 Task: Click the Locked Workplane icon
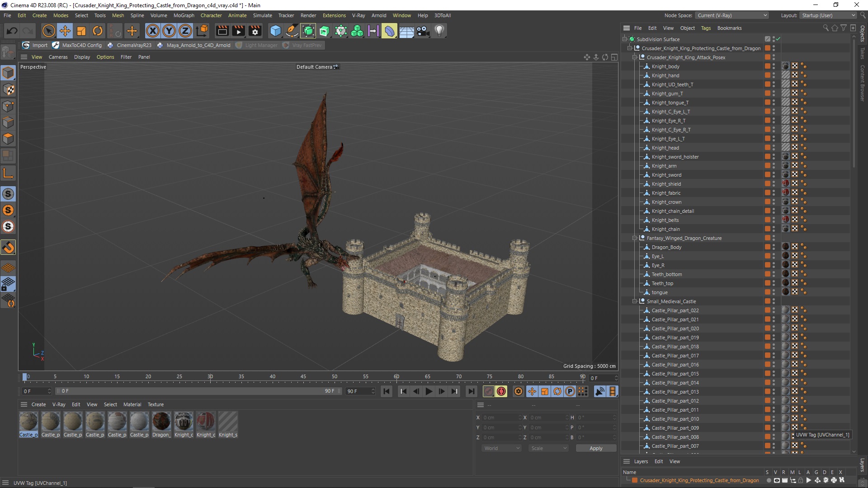pos(8,284)
